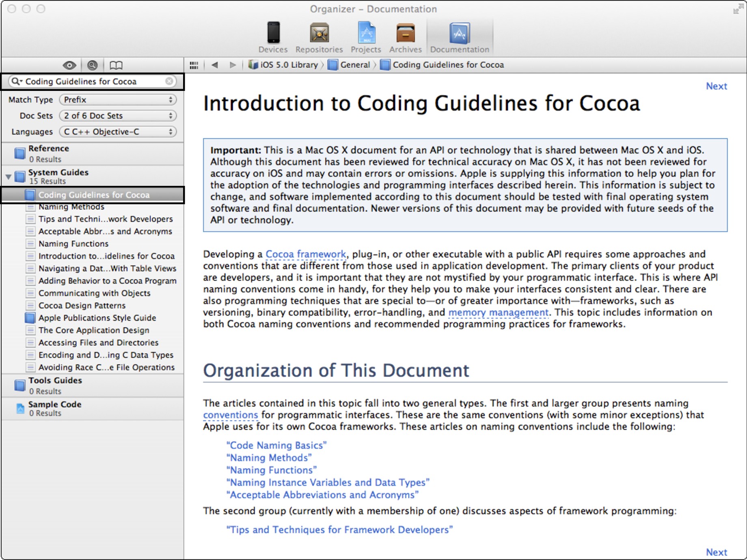
Task: Open the Archives toolbar icon
Action: click(406, 37)
